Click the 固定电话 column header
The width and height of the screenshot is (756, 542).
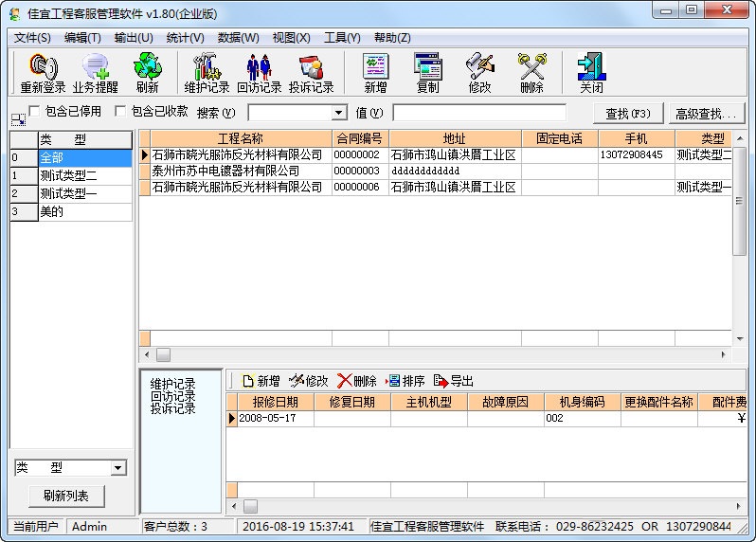point(560,138)
